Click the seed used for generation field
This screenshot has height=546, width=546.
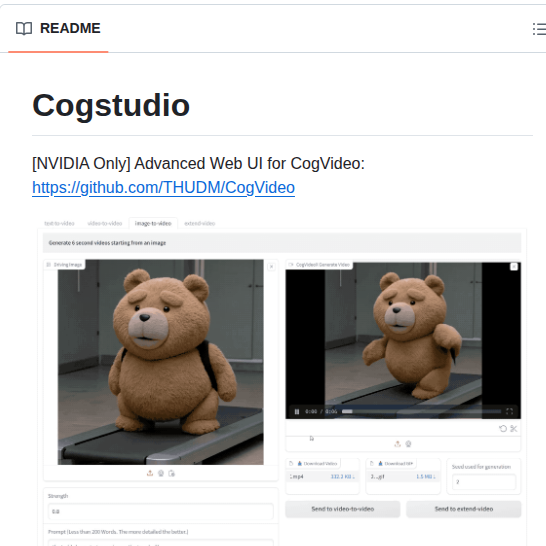pos(484,482)
